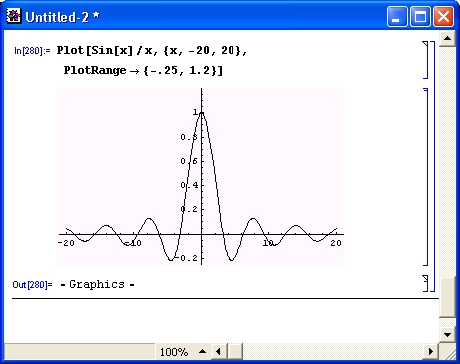Close the Untitled-2 notebook window

point(443,16)
